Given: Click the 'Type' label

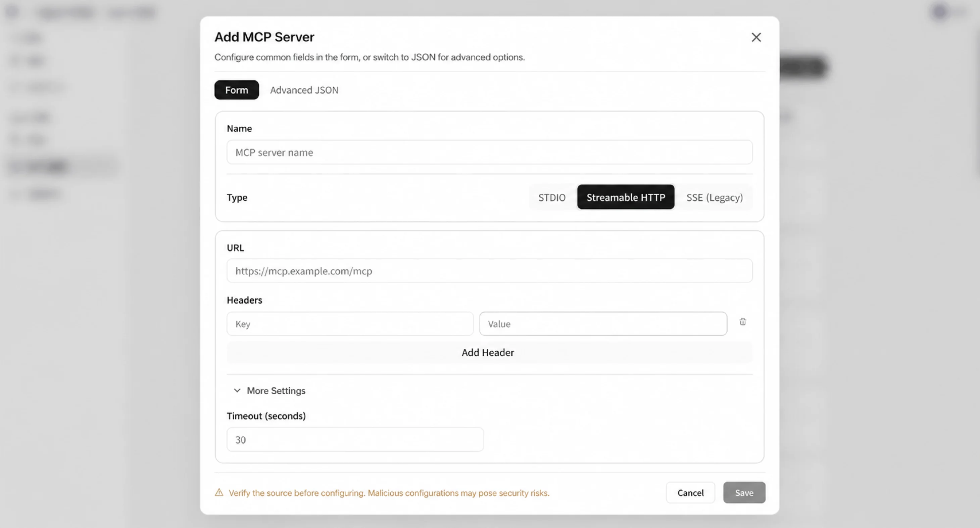Looking at the screenshot, I should pos(237,197).
